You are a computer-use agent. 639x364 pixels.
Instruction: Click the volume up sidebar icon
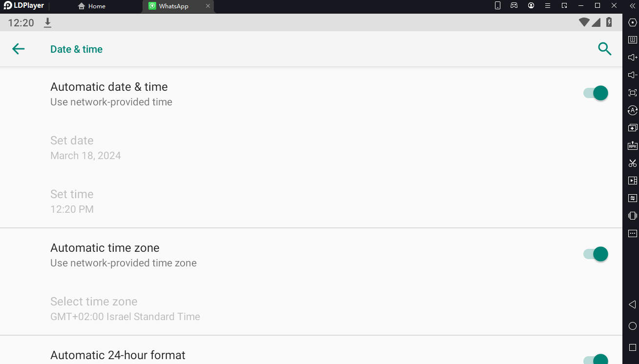(633, 58)
